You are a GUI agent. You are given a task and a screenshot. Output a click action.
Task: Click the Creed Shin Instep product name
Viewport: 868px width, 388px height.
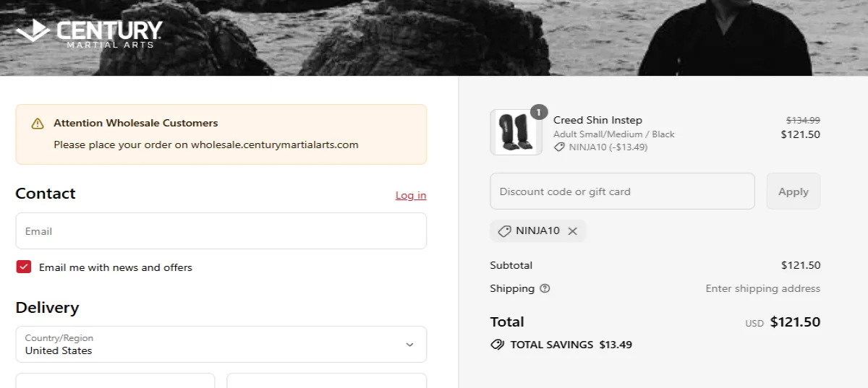pyautogui.click(x=597, y=120)
